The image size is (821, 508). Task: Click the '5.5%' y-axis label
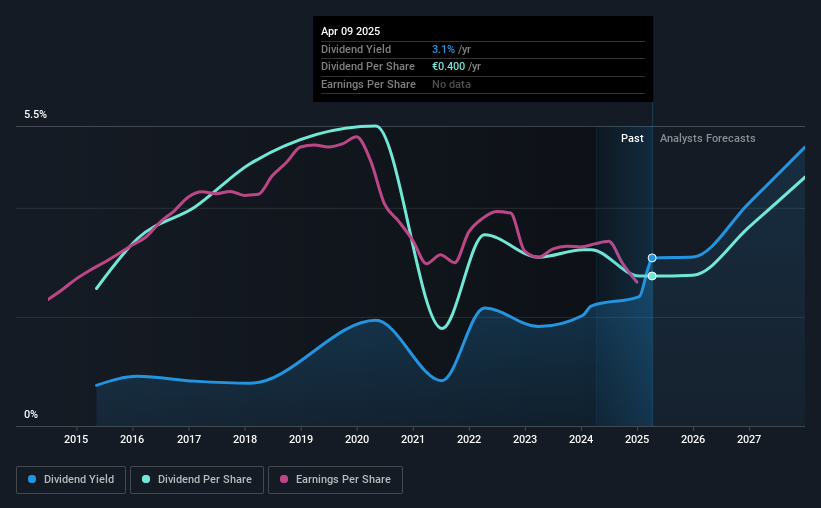(35, 115)
